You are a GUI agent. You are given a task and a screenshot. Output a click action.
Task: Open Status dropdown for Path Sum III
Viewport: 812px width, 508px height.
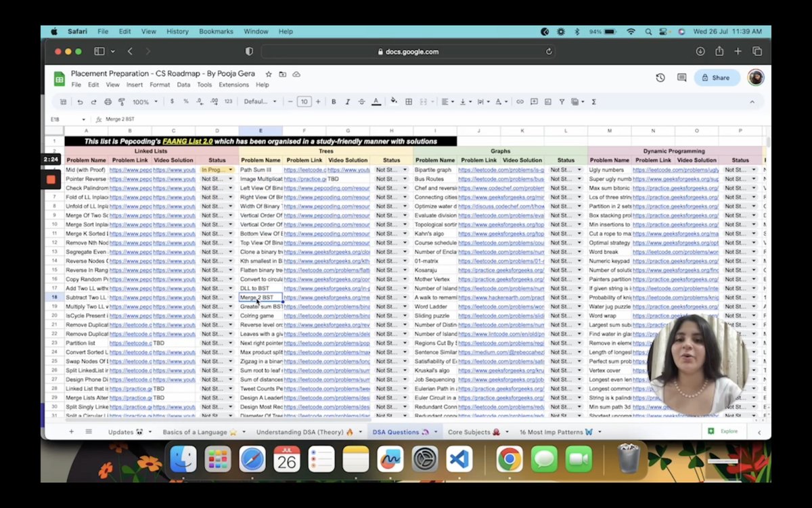[405, 169]
